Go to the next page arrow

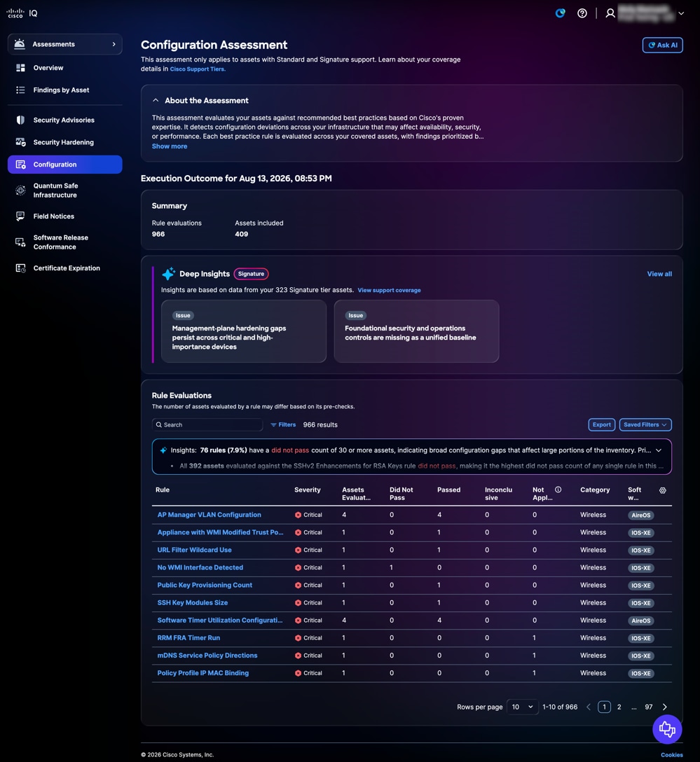pyautogui.click(x=664, y=707)
